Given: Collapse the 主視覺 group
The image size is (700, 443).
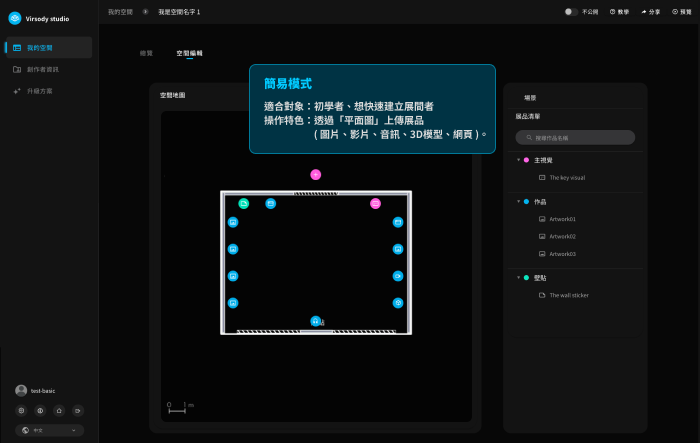Looking at the screenshot, I should tap(518, 160).
